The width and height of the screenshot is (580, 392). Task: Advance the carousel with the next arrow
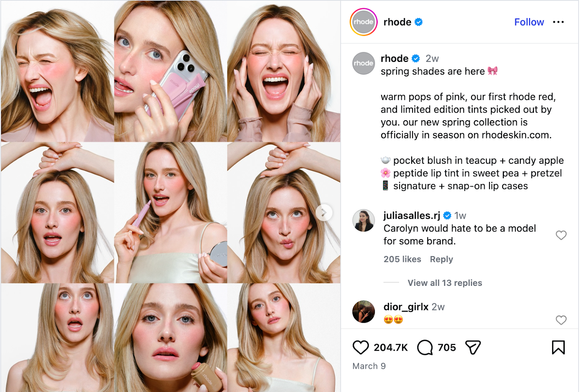(x=324, y=213)
